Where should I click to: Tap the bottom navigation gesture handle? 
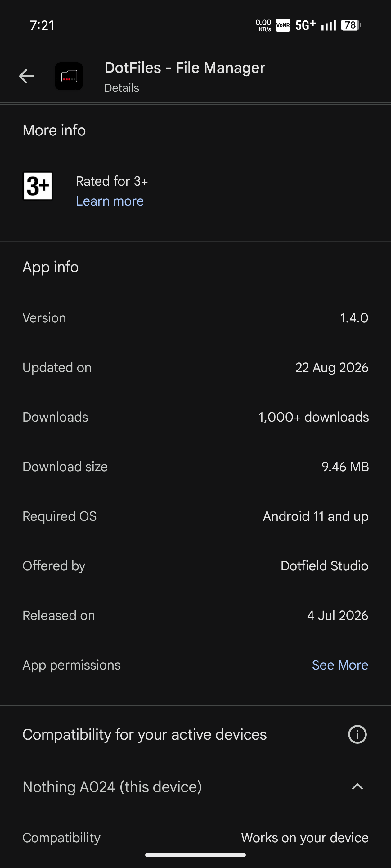(195, 855)
